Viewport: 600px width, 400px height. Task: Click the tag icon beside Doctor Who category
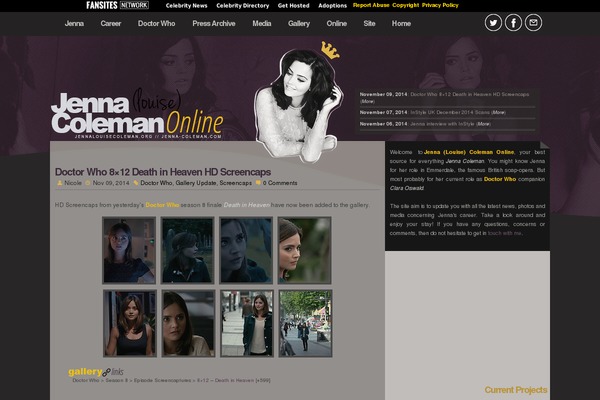pyautogui.click(x=136, y=183)
